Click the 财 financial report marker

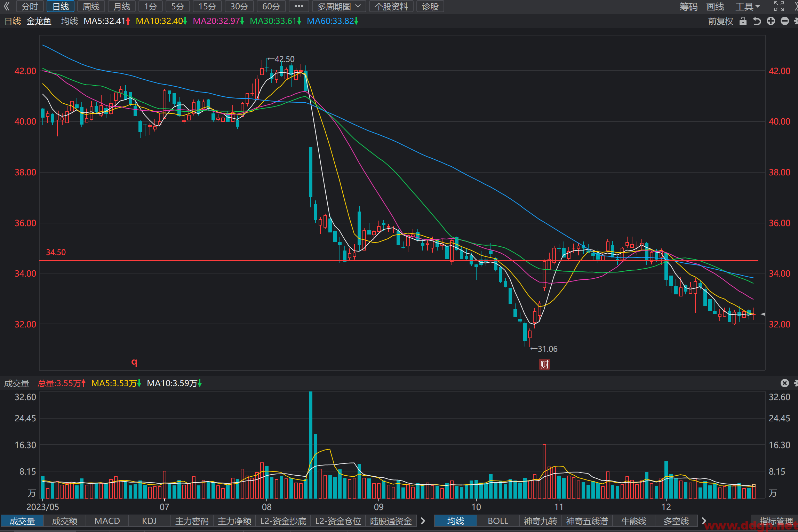point(544,364)
